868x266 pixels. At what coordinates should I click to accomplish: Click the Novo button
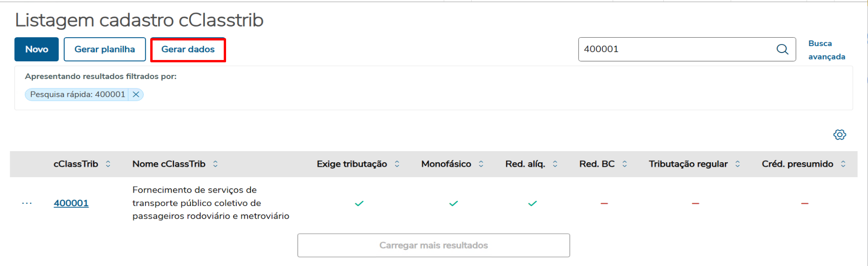coord(37,49)
